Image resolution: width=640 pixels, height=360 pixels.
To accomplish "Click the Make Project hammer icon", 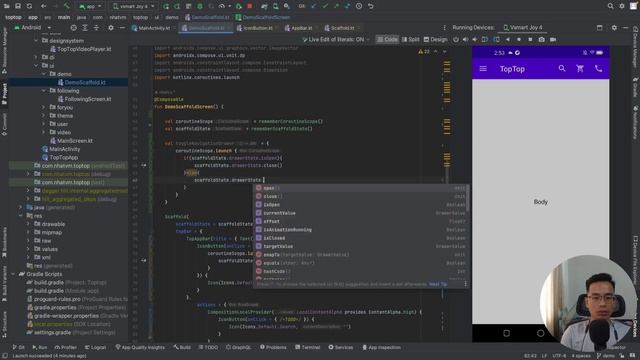I will [x=67, y=6].
